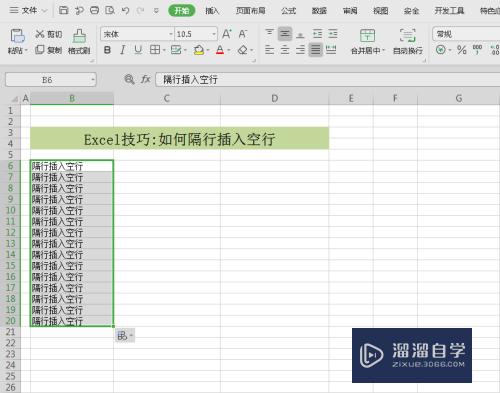The width and height of the screenshot is (500, 393).
Task: Expand the font color dropdown arrow
Action: [229, 51]
